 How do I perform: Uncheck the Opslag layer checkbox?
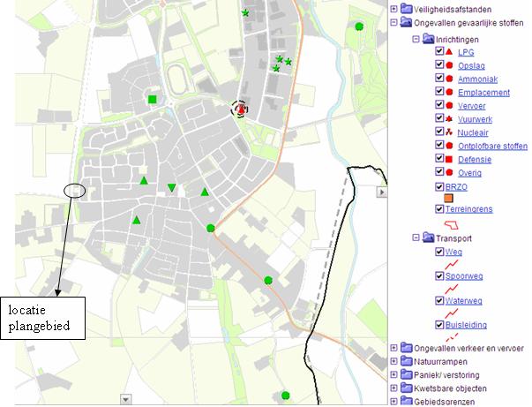tap(439, 64)
